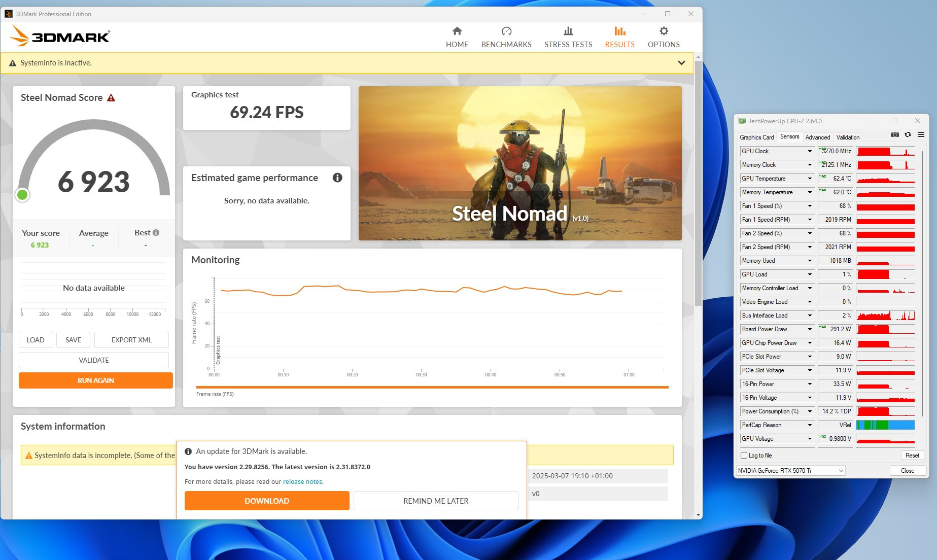Viewport: 937px width, 560px height.
Task: Click the scrollbar down arrow in 3DMark
Action: pyautogui.click(x=698, y=515)
